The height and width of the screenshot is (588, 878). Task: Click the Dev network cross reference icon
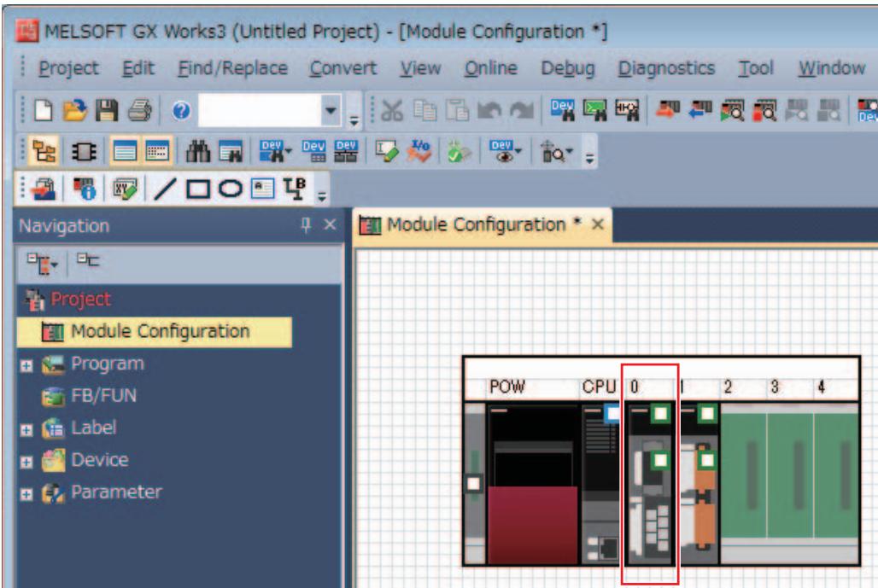[x=346, y=151]
